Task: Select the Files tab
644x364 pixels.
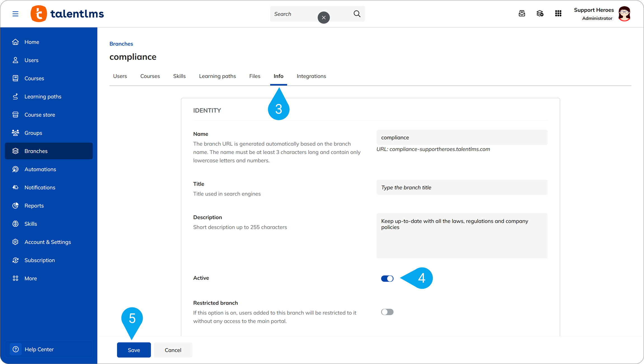Action: click(255, 76)
